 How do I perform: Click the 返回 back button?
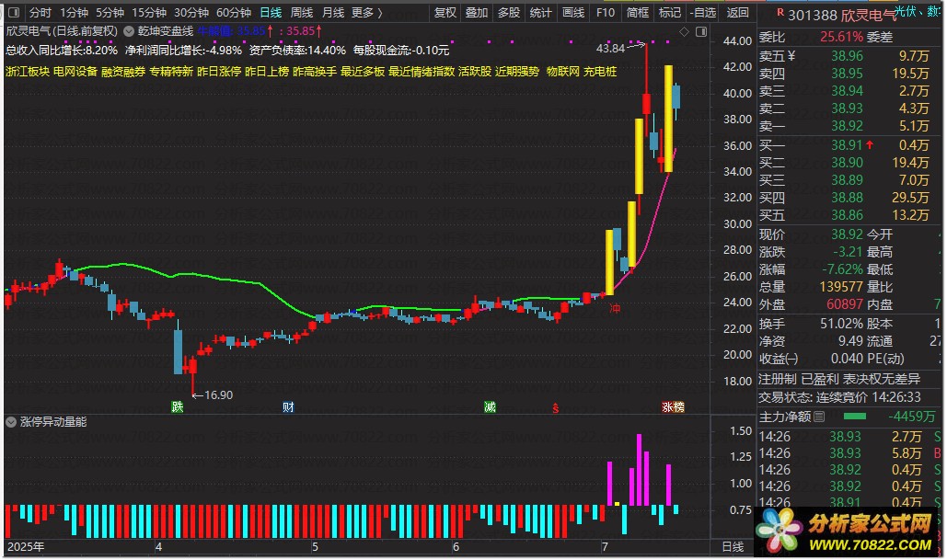[x=737, y=12]
